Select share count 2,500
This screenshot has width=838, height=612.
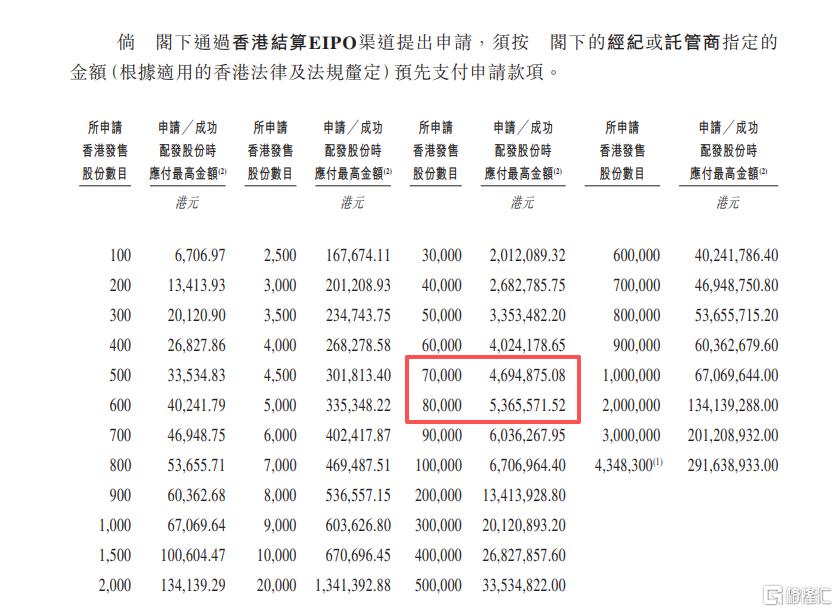click(x=280, y=255)
